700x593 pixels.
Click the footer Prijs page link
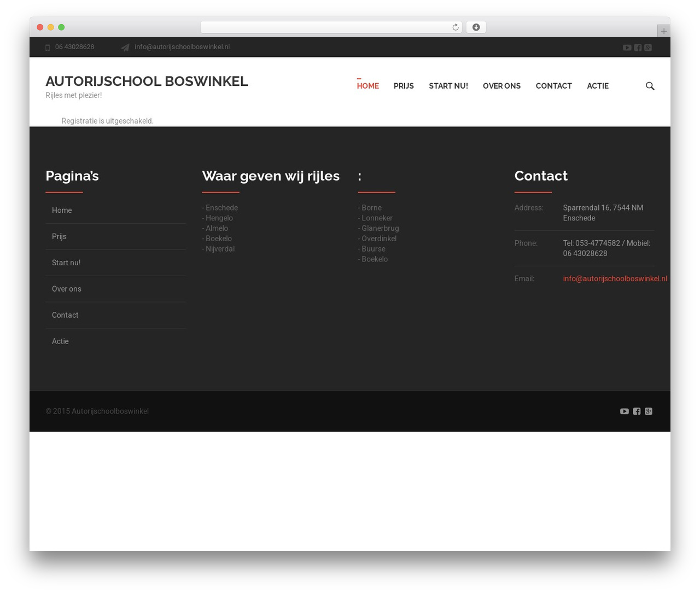[x=59, y=236]
